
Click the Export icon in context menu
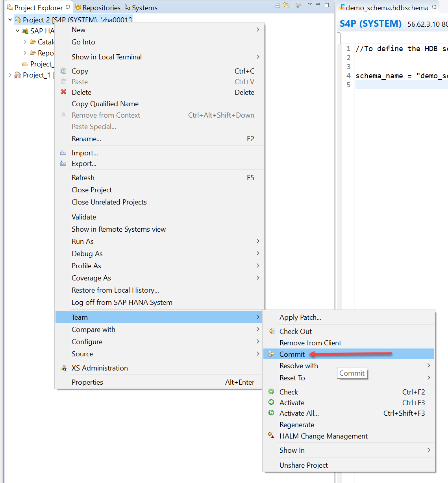click(x=63, y=163)
